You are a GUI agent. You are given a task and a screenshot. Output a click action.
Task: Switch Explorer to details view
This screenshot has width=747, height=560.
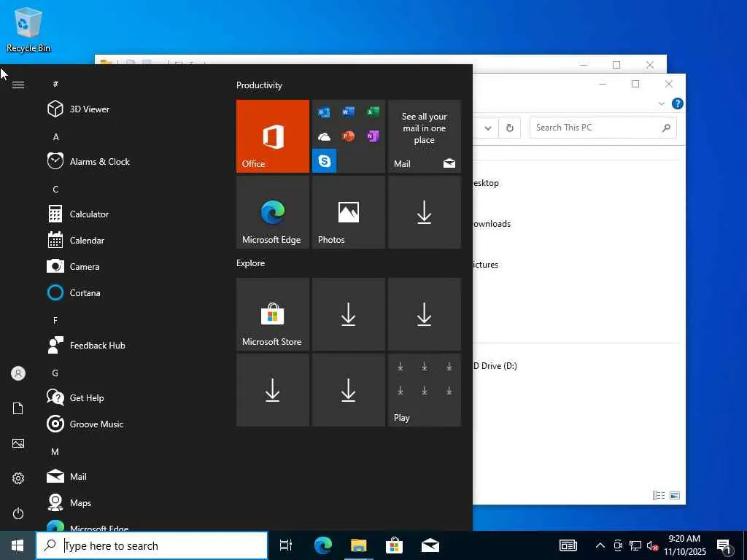[x=659, y=496]
